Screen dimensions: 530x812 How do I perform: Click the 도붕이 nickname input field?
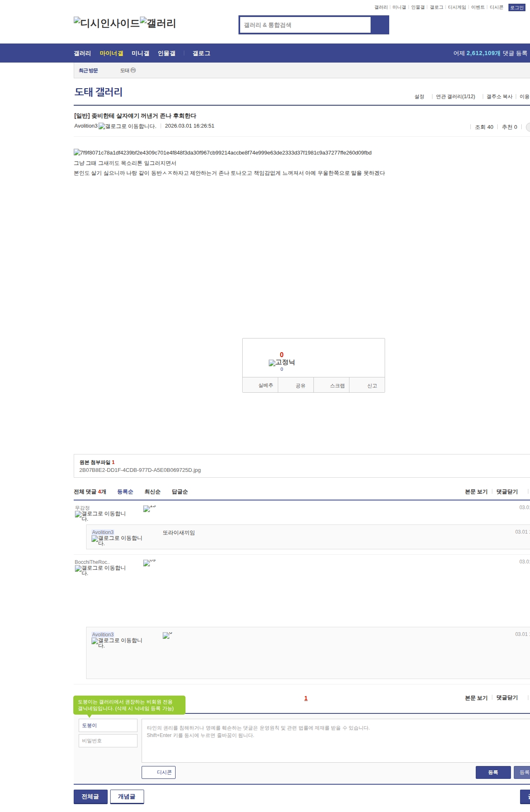pyautogui.click(x=108, y=725)
